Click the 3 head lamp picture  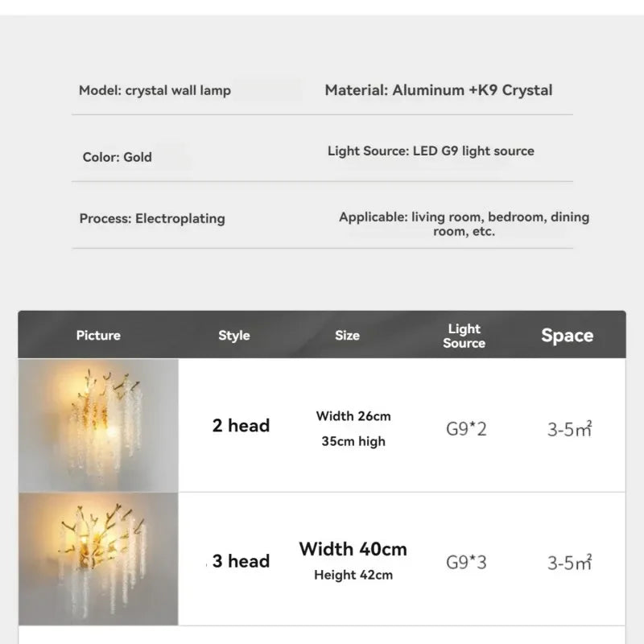98,559
